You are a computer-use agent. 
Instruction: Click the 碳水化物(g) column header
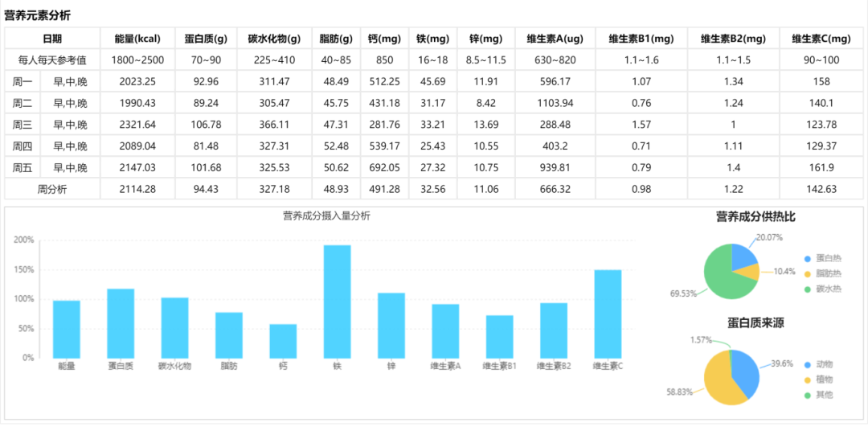pos(274,39)
